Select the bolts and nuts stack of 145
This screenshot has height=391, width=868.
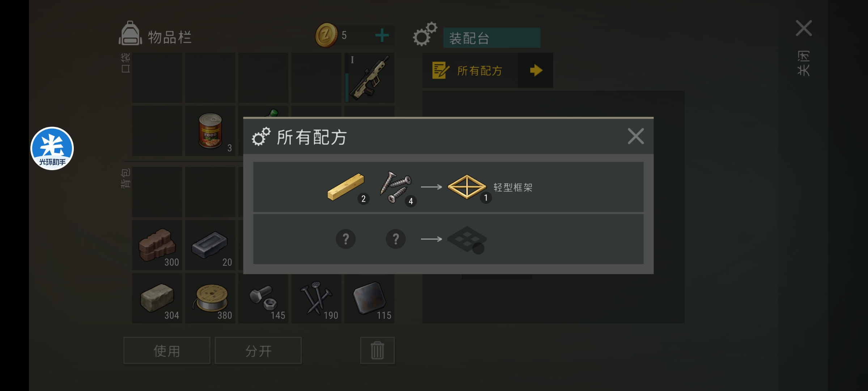(x=263, y=298)
